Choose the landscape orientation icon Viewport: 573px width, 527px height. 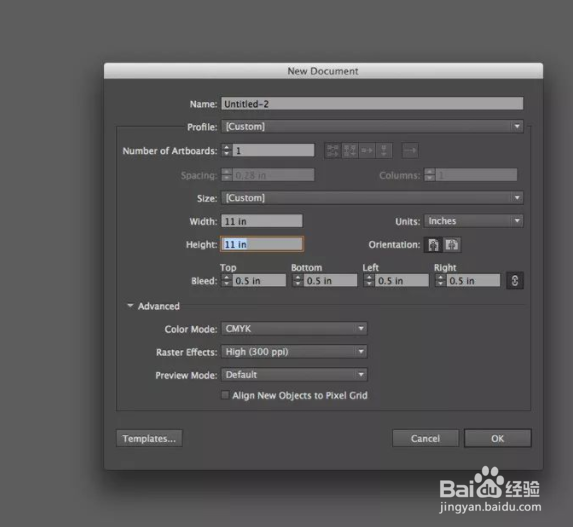(x=452, y=244)
